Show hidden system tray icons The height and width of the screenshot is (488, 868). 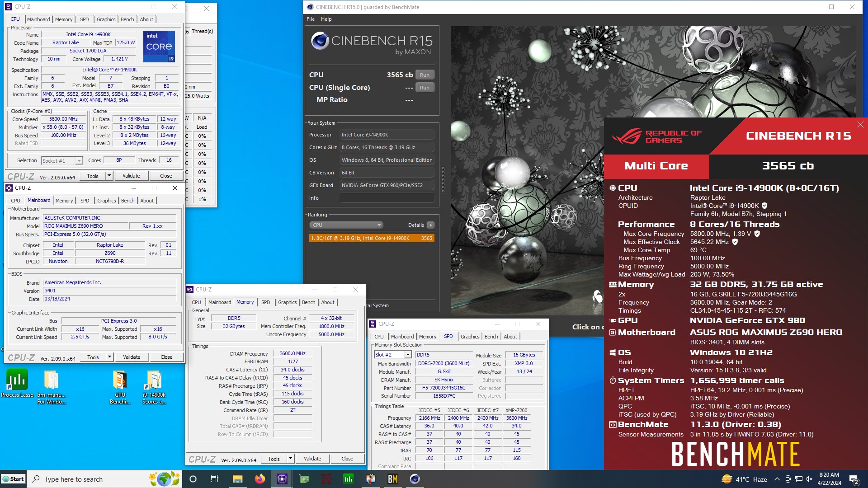pos(777,479)
